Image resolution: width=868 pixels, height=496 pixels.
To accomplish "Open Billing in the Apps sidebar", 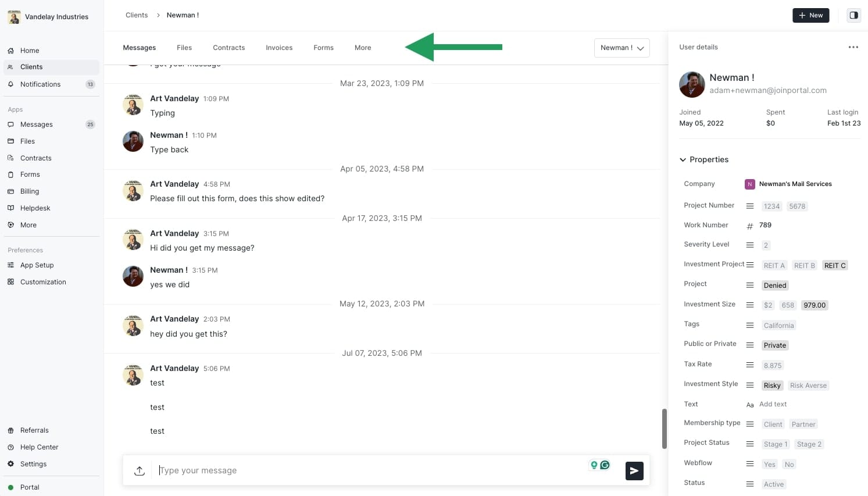I will (30, 191).
